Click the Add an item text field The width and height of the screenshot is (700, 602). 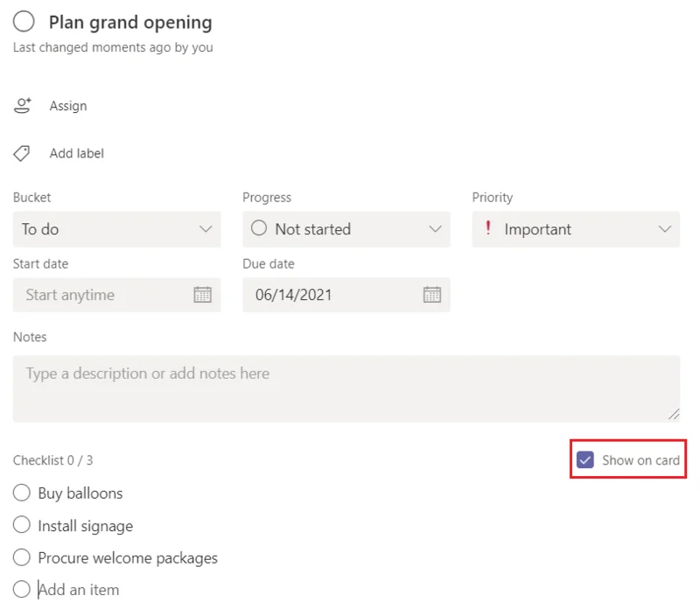click(79, 590)
